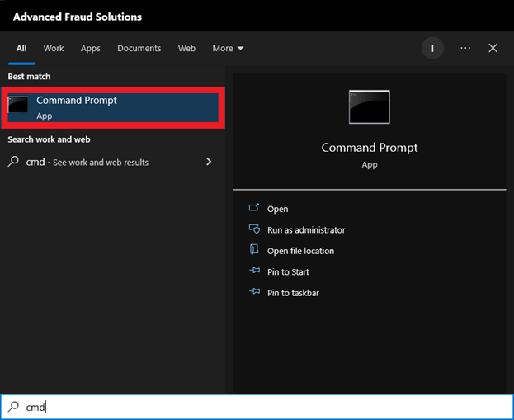Screen dimensions: 514x420
Task: Expand the More dropdown
Action: (228, 48)
